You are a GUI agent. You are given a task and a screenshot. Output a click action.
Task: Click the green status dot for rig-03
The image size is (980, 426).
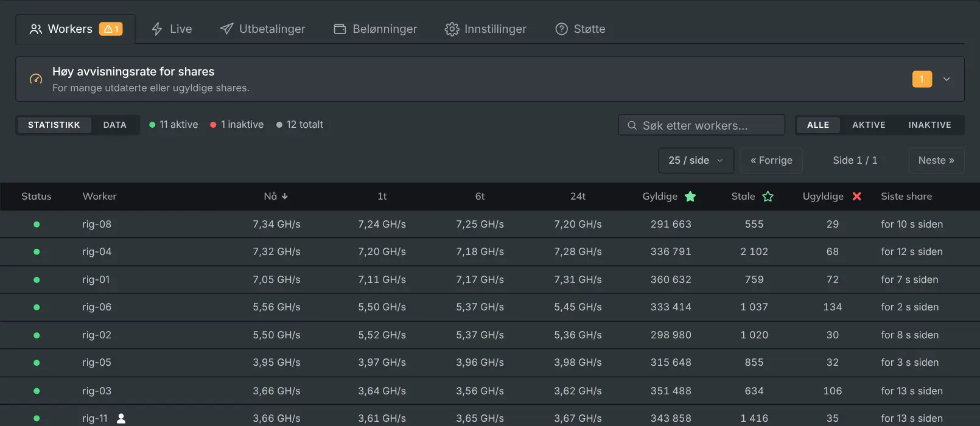pos(37,391)
